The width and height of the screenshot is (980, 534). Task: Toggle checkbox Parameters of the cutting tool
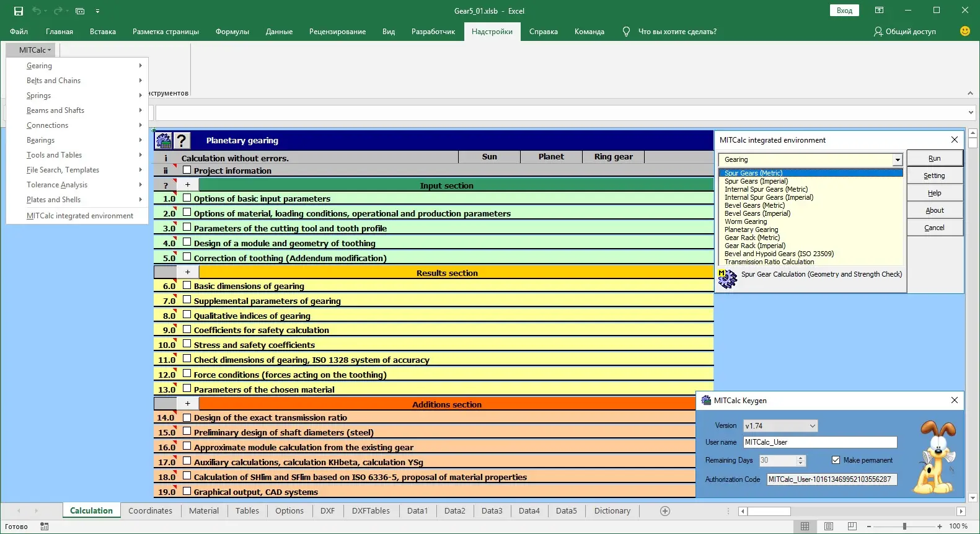(x=187, y=228)
